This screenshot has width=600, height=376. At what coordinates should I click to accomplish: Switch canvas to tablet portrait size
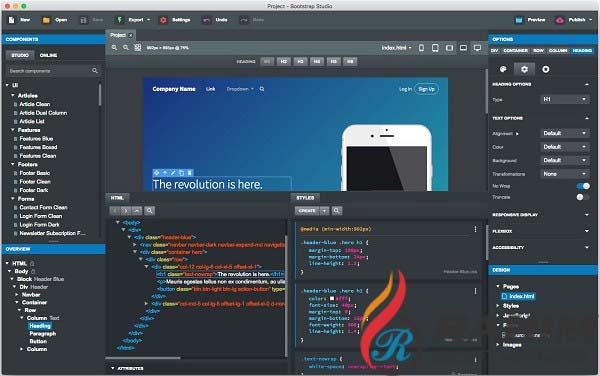click(435, 48)
